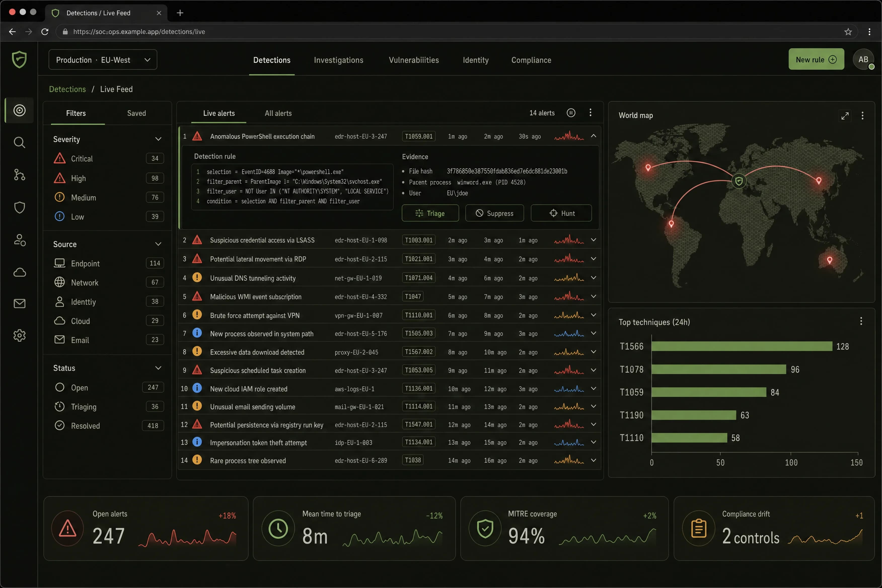Expand the World map panel fullscreen
The height and width of the screenshot is (588, 882).
tap(844, 116)
